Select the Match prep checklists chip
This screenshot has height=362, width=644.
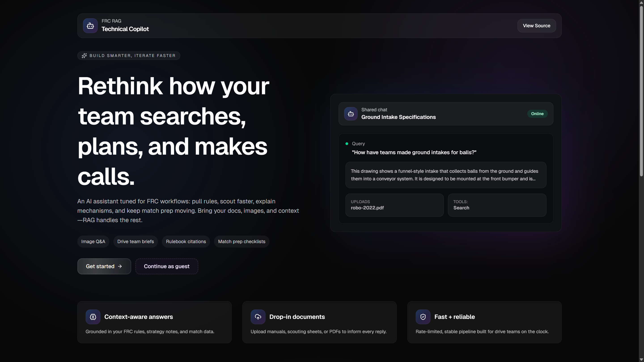point(241,242)
